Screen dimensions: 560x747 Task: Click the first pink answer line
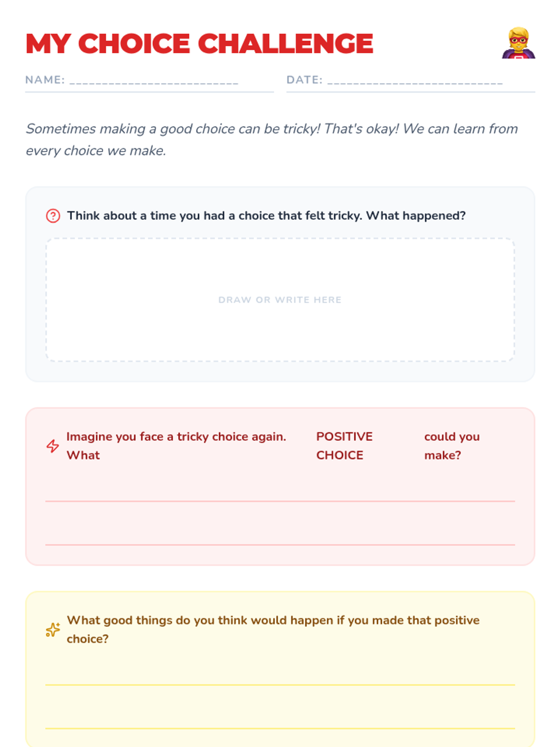coord(280,501)
